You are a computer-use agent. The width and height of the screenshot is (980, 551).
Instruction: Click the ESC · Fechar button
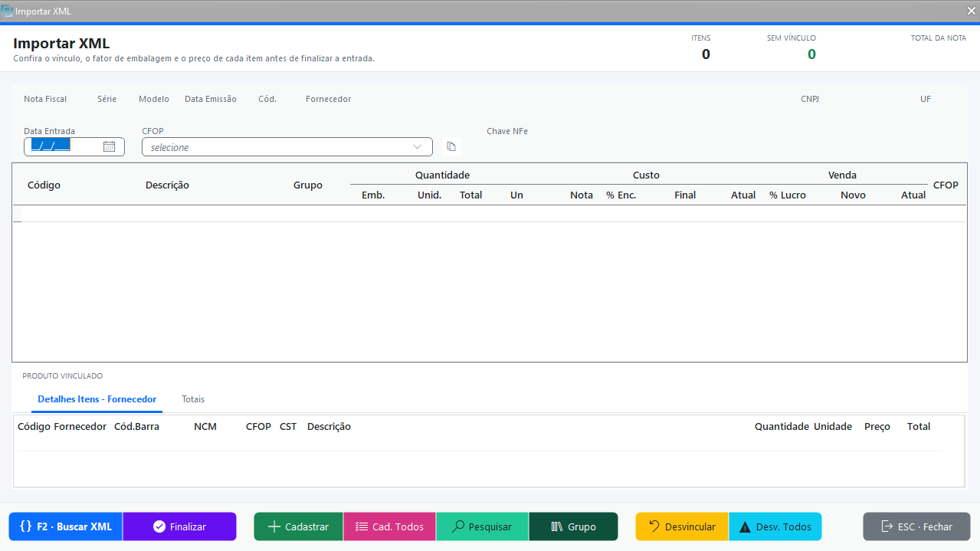click(916, 526)
